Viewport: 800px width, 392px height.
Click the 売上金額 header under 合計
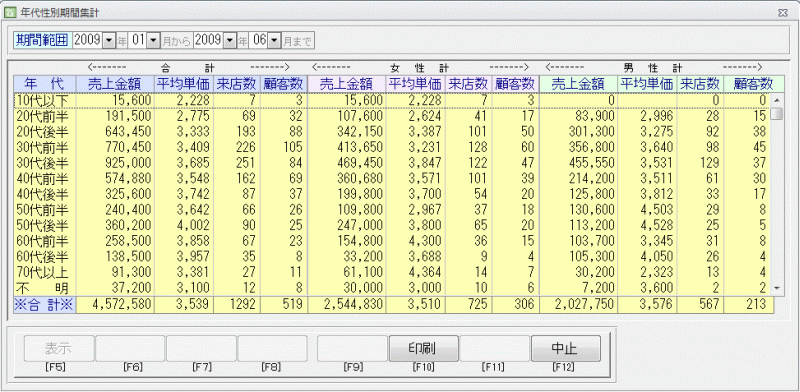[x=115, y=84]
